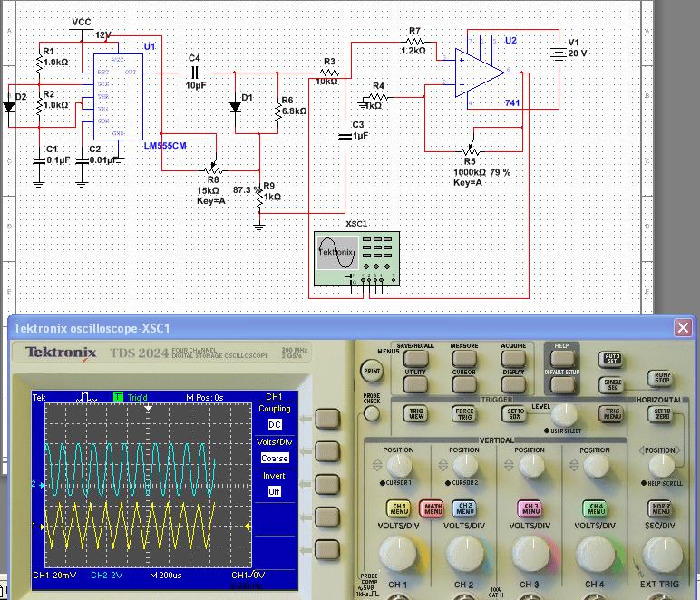
Task: Toggle channel 1 with CH 1 MENU
Action: coord(399,508)
